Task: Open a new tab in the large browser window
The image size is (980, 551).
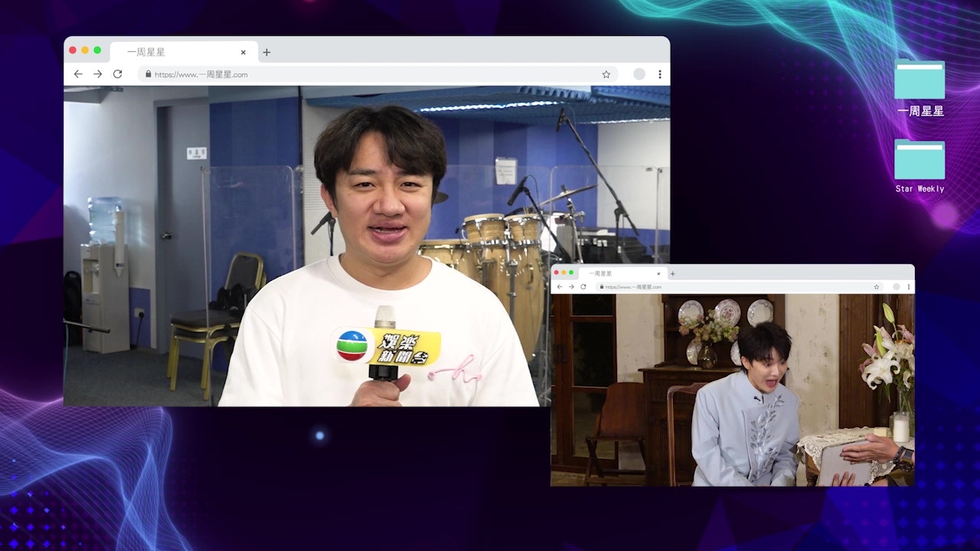Action: point(266,52)
